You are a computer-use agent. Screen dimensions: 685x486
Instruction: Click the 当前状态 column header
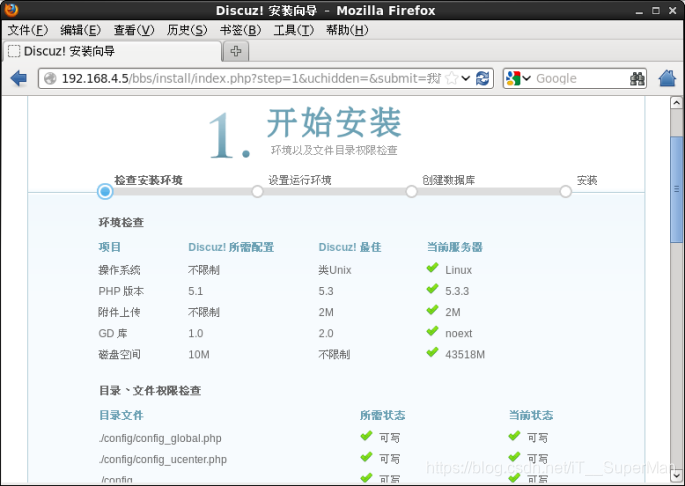point(531,415)
